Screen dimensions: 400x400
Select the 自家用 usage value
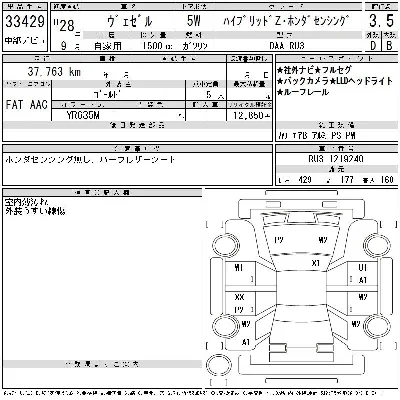coord(108,46)
